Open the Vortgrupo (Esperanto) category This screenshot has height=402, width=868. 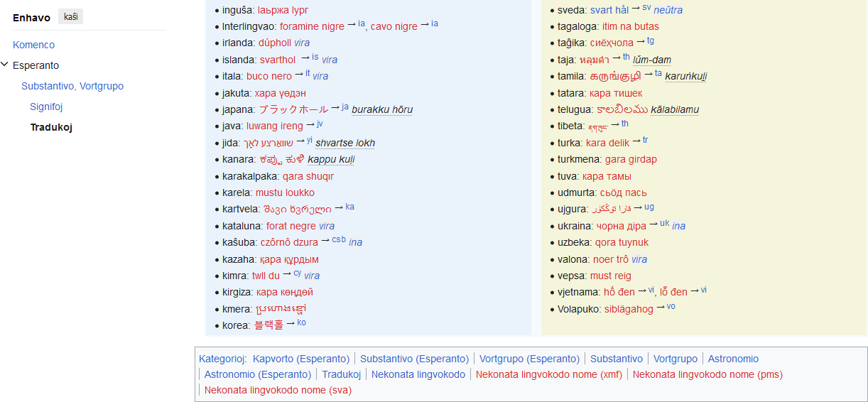click(x=530, y=359)
